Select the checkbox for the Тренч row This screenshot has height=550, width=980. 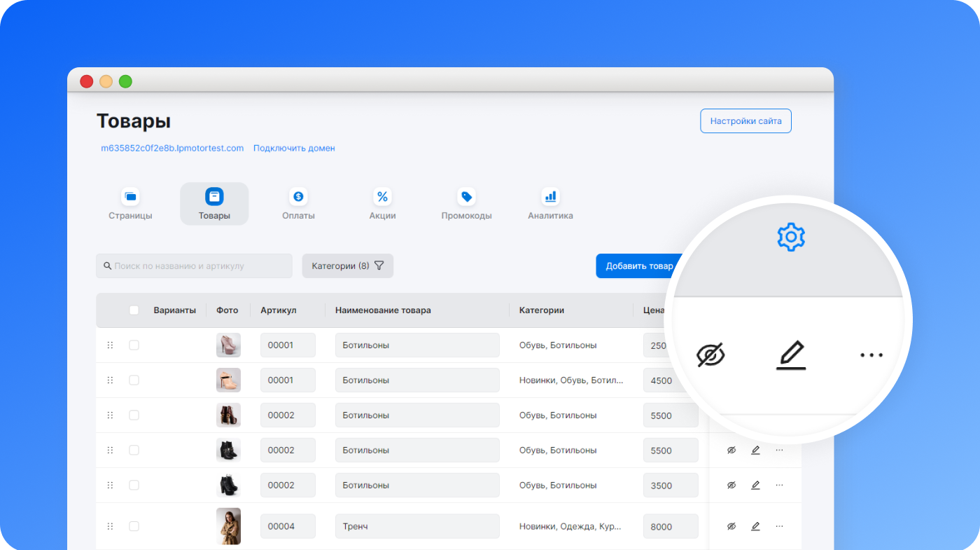[x=134, y=526]
